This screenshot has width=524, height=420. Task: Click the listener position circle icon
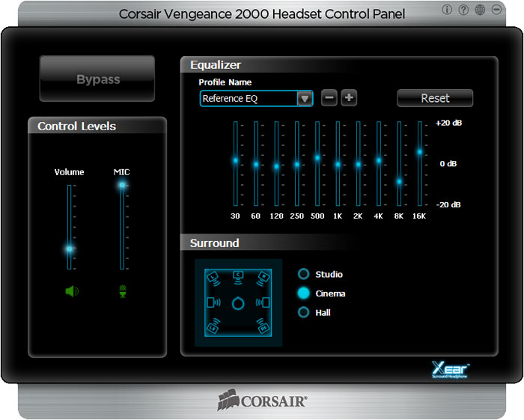click(238, 303)
